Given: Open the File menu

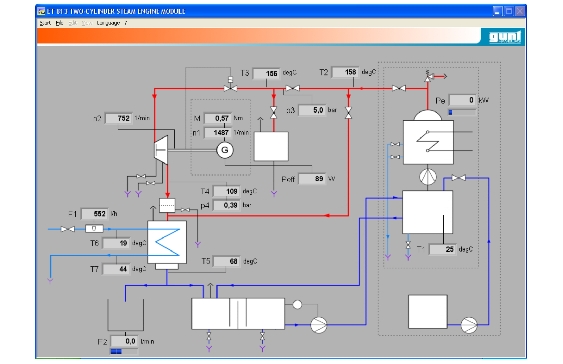Looking at the screenshot, I should 59,23.
